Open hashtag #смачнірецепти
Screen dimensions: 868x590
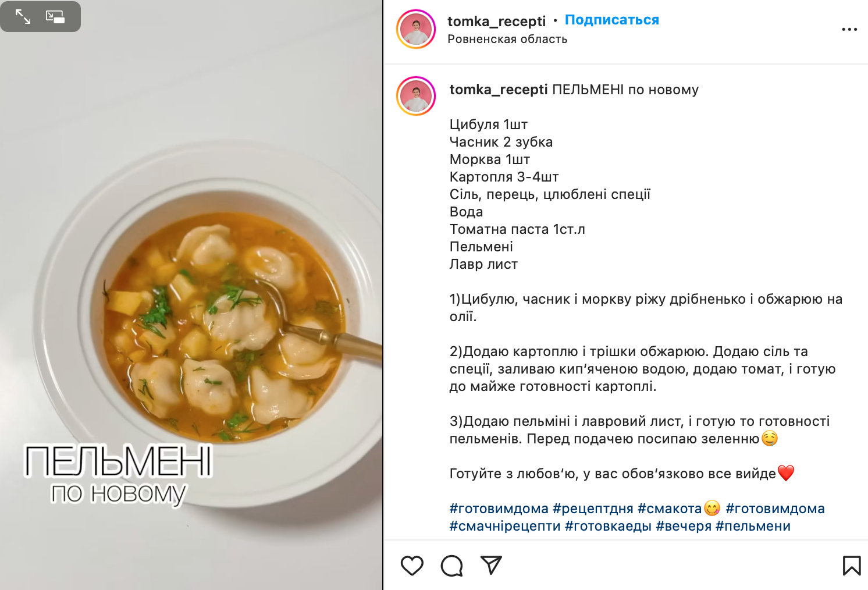point(505,526)
